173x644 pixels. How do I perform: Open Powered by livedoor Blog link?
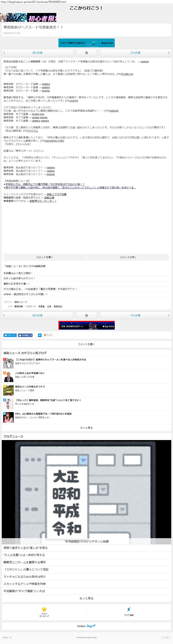point(86,637)
